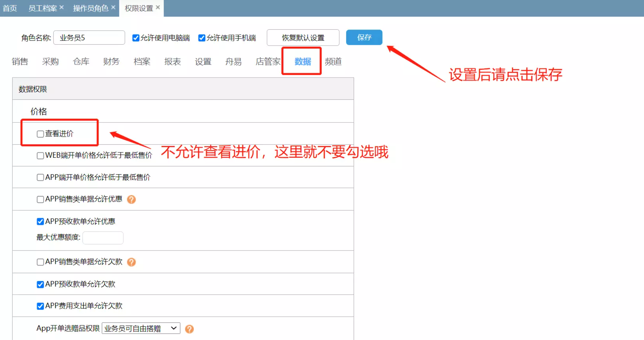Close the 操作员角色 tab
The image size is (644, 340).
[113, 7]
